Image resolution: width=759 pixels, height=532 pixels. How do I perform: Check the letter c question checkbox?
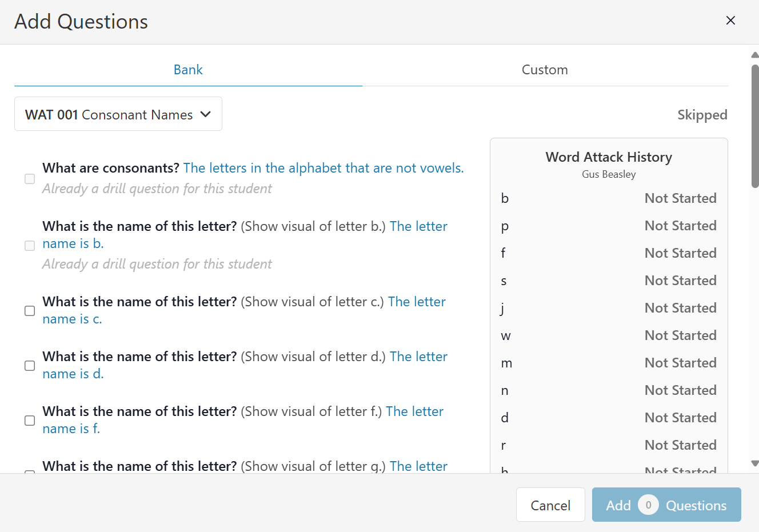(30, 311)
